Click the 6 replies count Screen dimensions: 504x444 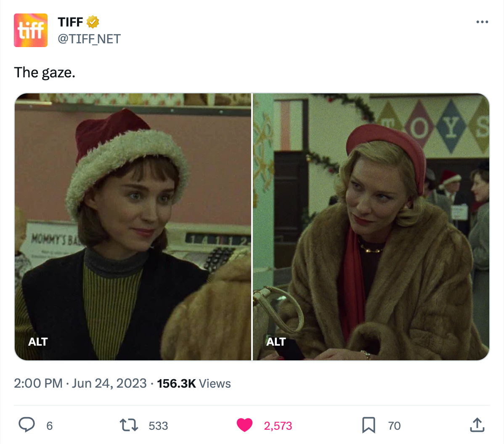pos(50,425)
